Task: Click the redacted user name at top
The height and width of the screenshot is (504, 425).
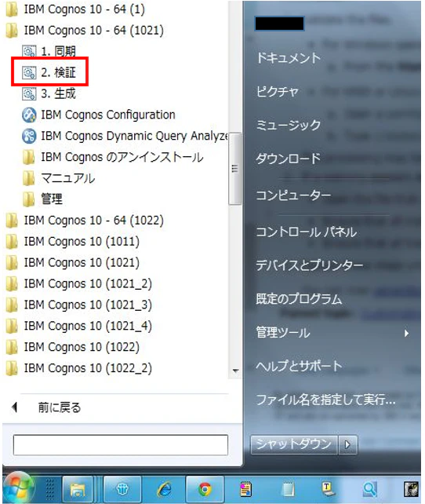Action: pos(279,24)
